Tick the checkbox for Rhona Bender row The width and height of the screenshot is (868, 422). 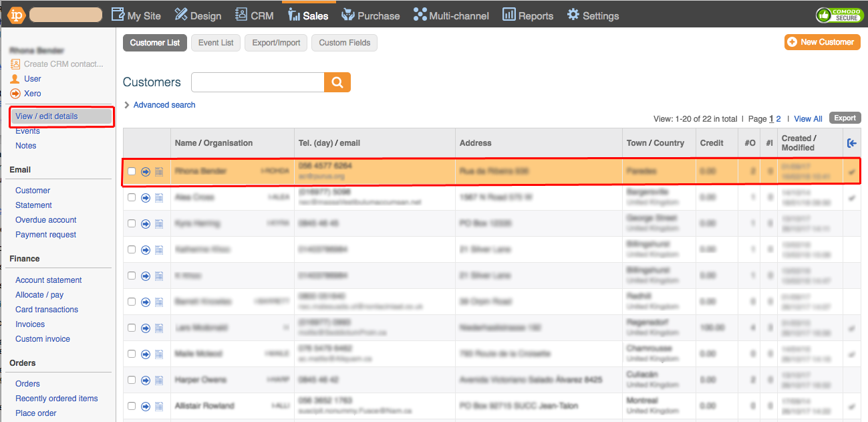132,172
